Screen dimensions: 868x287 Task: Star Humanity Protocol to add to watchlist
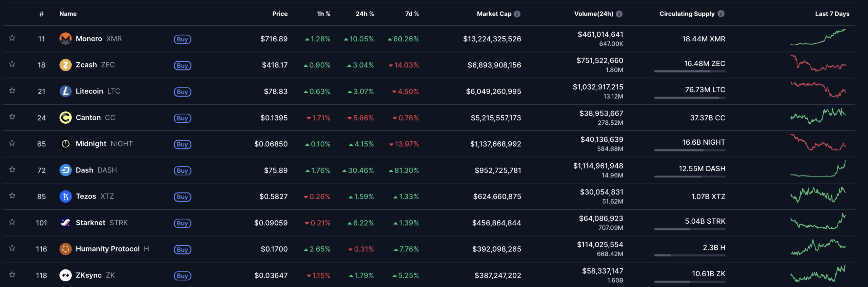(x=12, y=248)
